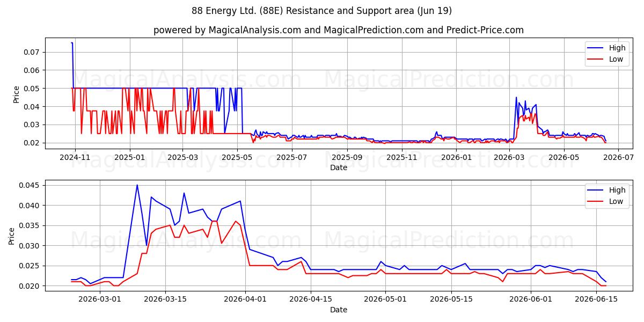Click the '0.020' y-axis label in bottom chart
The image size is (644, 322).
[30, 286]
